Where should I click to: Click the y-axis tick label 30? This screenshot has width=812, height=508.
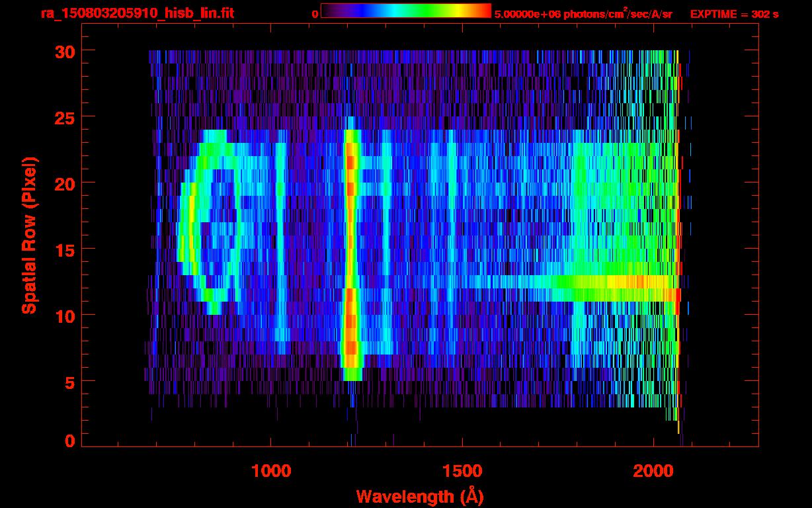click(x=65, y=51)
